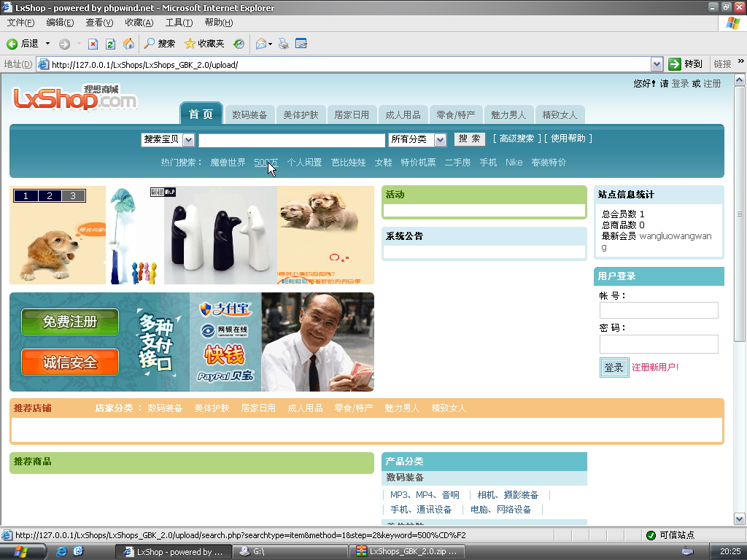This screenshot has width=747, height=560.
Task: Click the 密码 password input field
Action: [659, 344]
